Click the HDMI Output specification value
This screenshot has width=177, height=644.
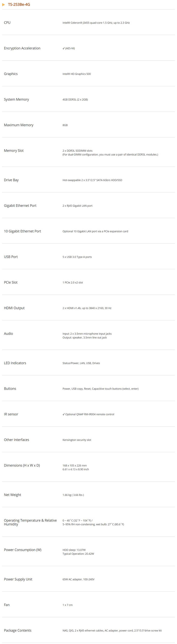coord(87,308)
